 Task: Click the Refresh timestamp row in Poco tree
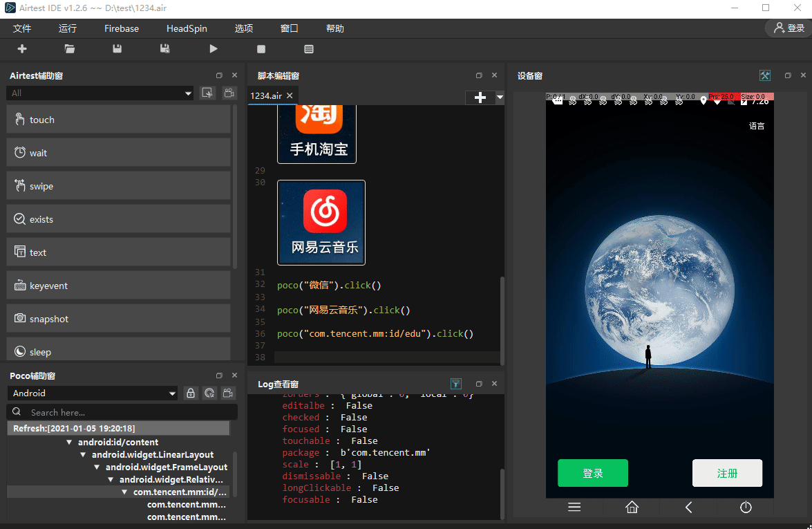119,429
